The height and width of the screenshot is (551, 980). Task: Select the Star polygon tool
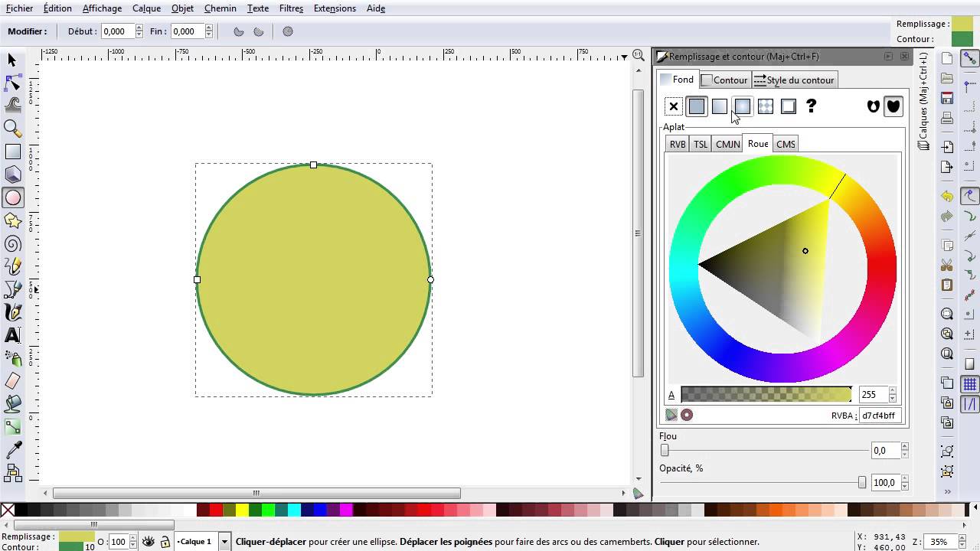(12, 220)
